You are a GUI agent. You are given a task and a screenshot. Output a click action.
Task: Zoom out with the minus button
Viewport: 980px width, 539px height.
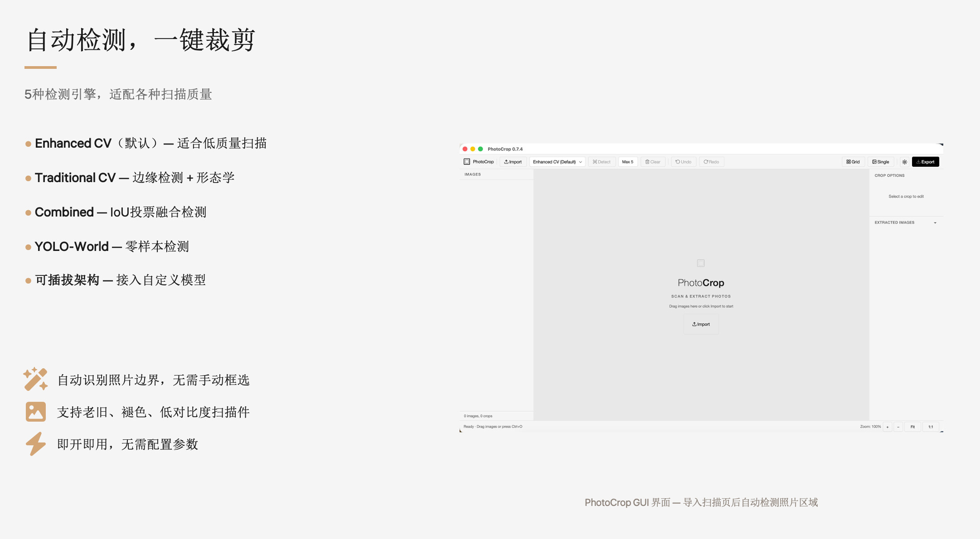coord(898,427)
